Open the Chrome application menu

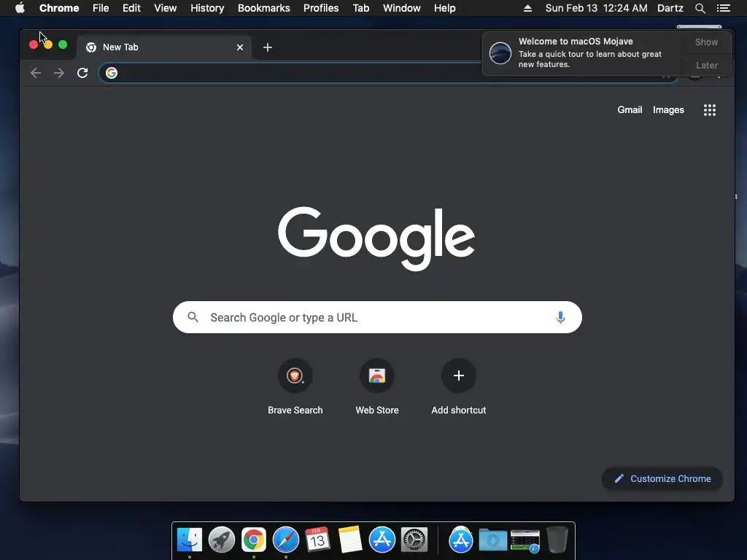59,8
